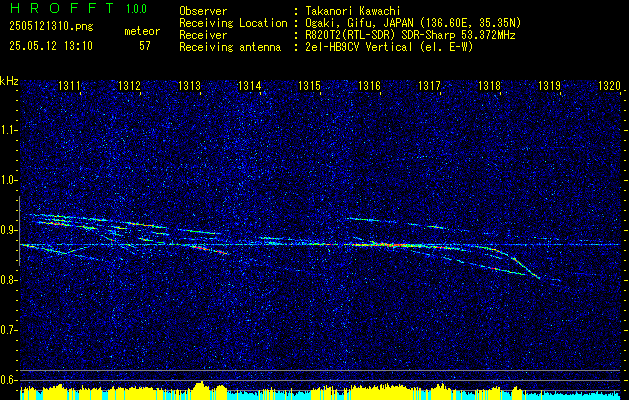Click the HROFFT title text

click(62, 8)
